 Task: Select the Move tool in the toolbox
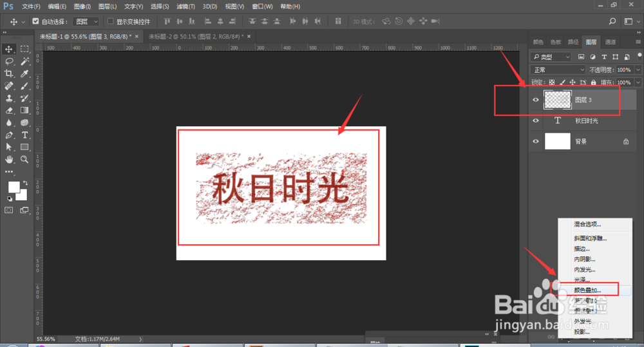(x=8, y=49)
